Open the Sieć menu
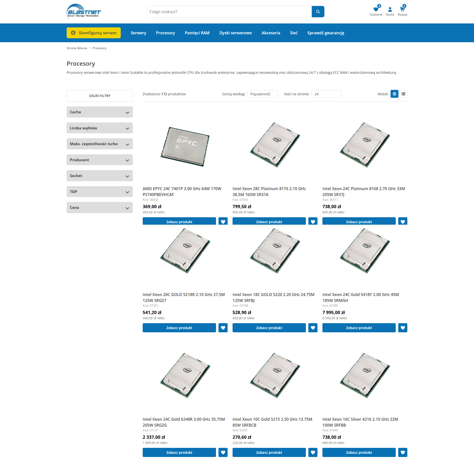The height and width of the screenshot is (476, 474). click(x=294, y=33)
